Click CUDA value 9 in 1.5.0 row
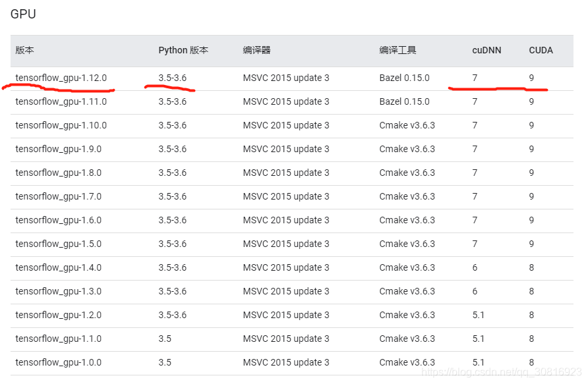 (531, 244)
